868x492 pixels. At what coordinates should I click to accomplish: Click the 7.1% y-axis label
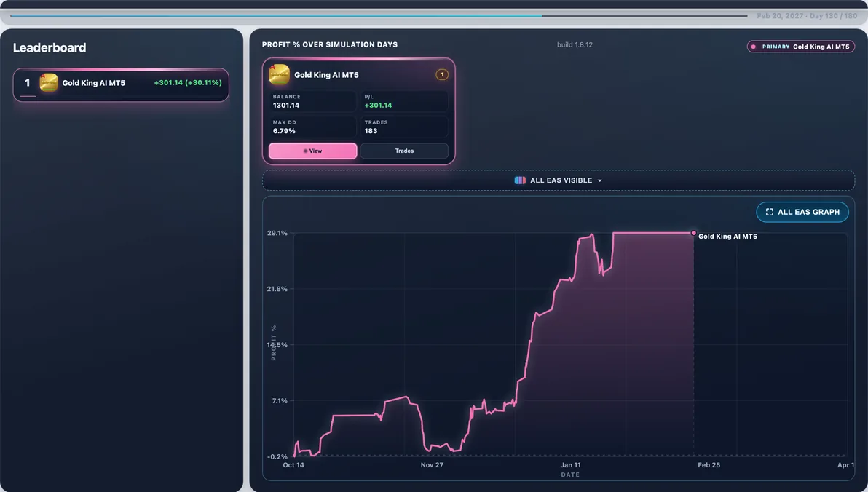coord(280,401)
